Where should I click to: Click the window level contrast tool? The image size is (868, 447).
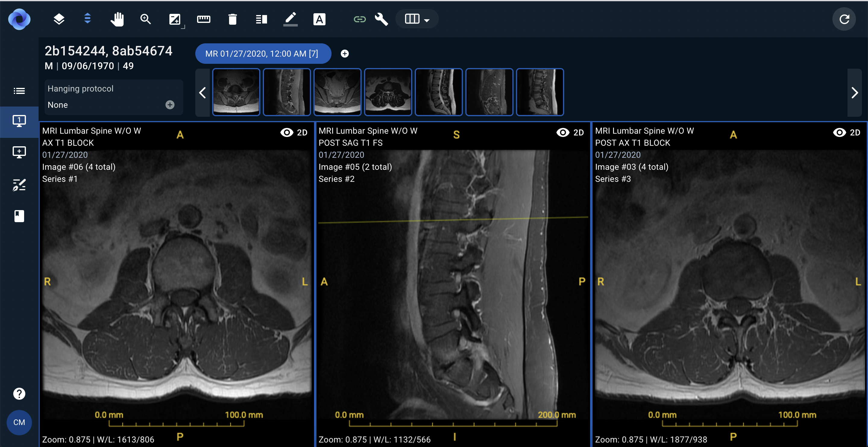(175, 19)
